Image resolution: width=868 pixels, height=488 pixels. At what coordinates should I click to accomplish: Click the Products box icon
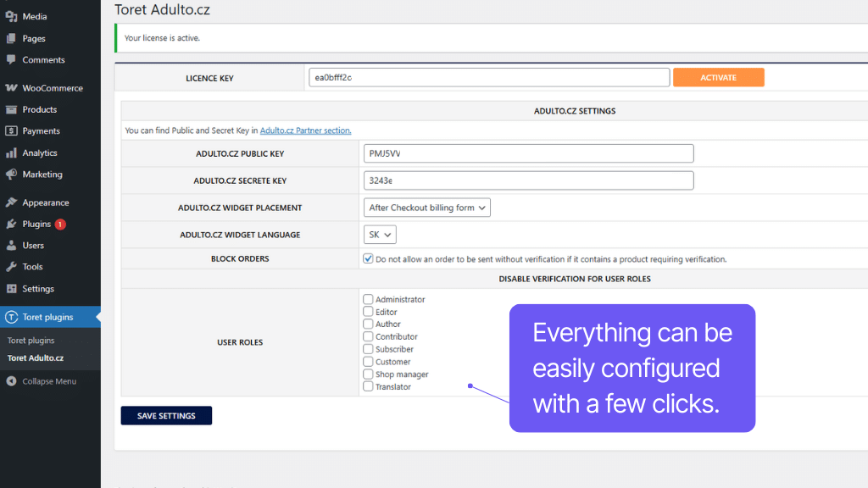[x=11, y=109]
